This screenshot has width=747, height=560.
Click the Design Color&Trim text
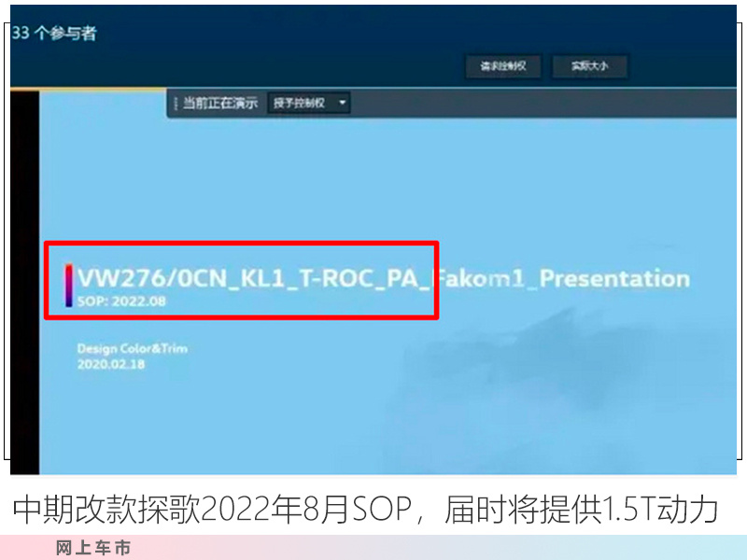(x=133, y=348)
